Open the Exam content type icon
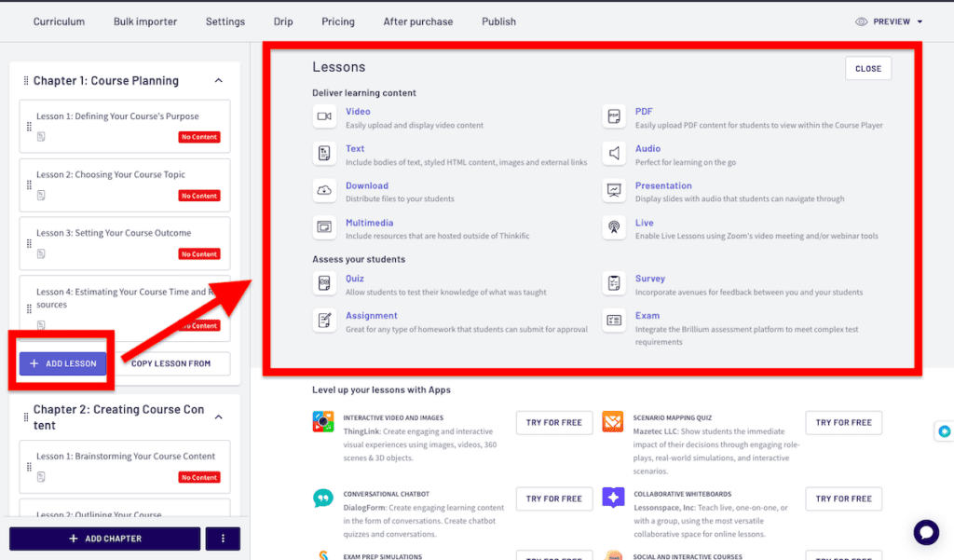954x560 pixels. (613, 321)
